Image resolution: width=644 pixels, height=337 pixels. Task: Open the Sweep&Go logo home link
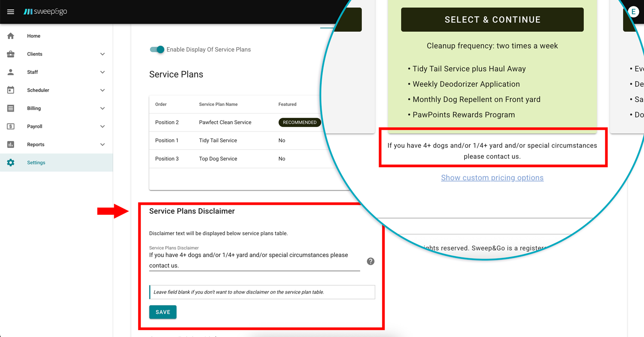[46, 12]
